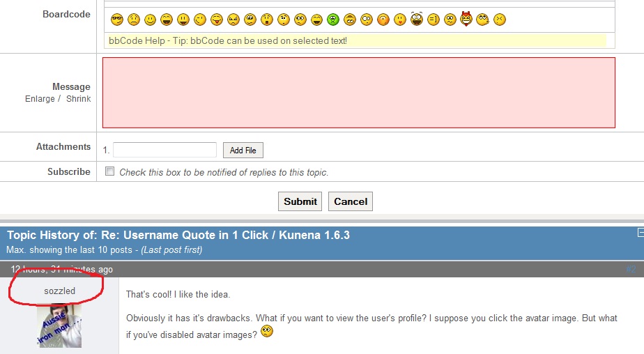Click Enlarge to expand message box
Image resolution: width=644 pixels, height=354 pixels.
tap(40, 99)
